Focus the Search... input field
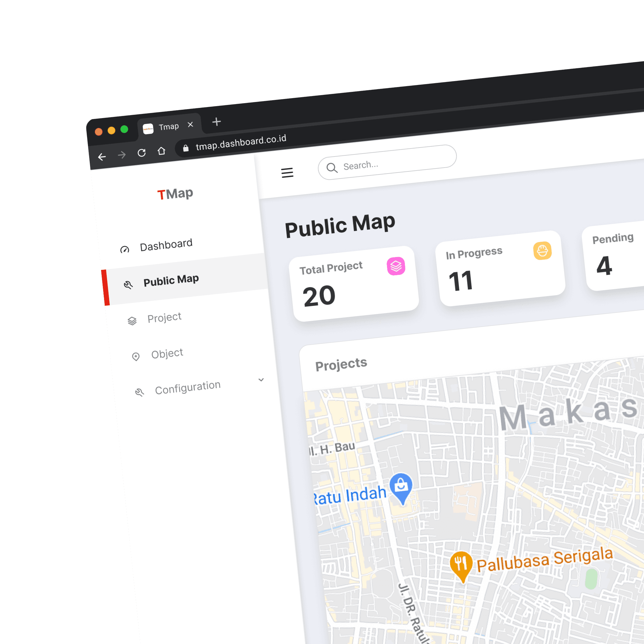 [387, 162]
